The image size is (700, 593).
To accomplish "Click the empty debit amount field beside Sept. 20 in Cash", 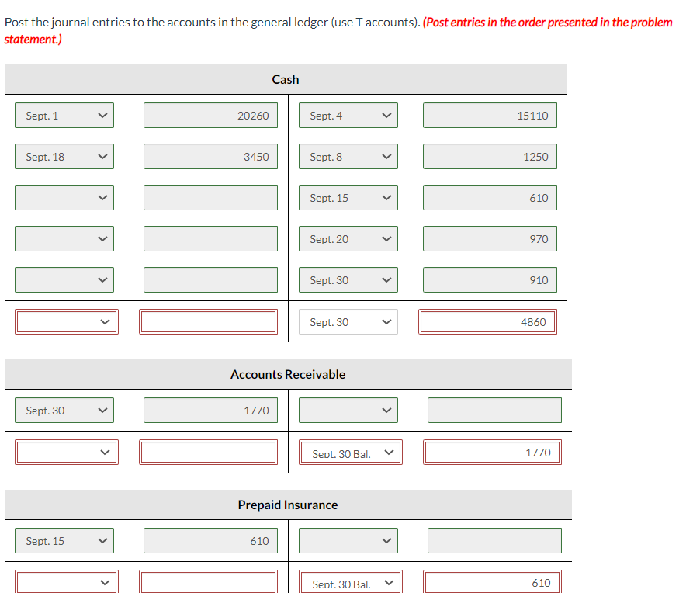I will (211, 239).
